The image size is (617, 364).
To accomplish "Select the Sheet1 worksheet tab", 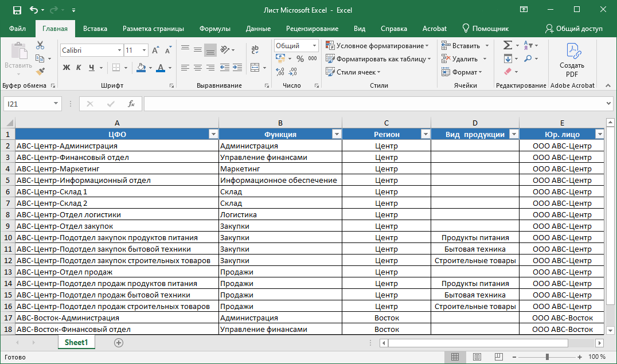I will tap(76, 342).
